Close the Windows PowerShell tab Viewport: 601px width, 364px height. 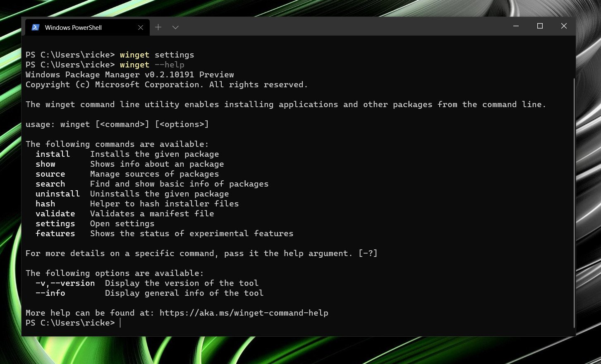pos(141,27)
